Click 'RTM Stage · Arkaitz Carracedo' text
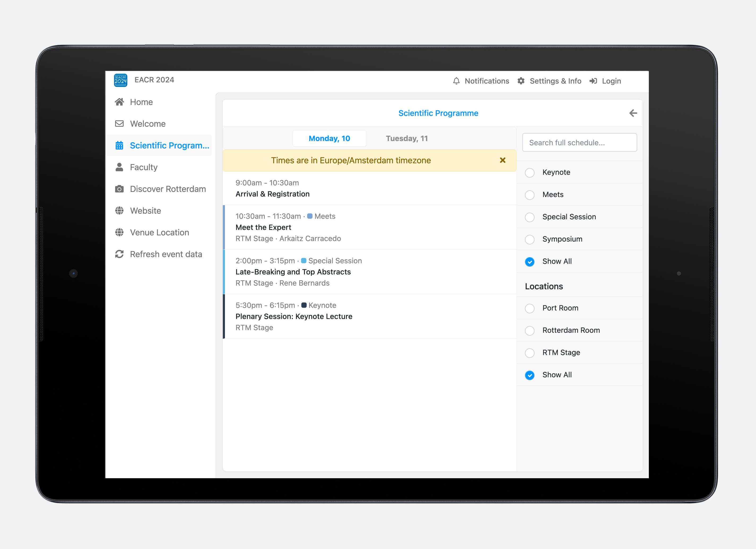 [x=288, y=239]
